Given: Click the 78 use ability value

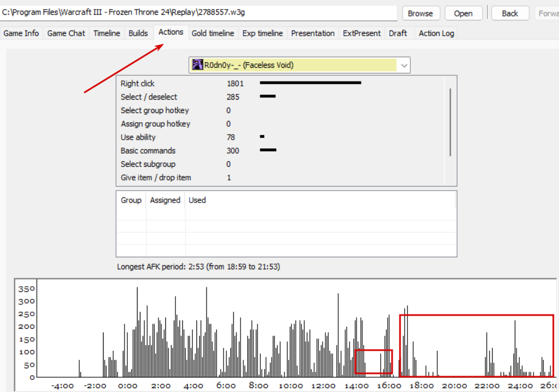Looking at the screenshot, I should click(231, 137).
